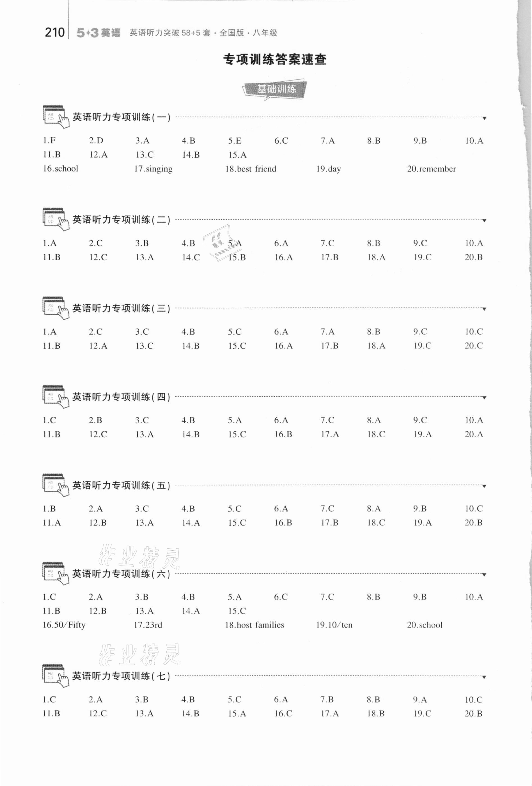
Task: Click the 英语听力专项训练(五) heading
Action: point(121,486)
